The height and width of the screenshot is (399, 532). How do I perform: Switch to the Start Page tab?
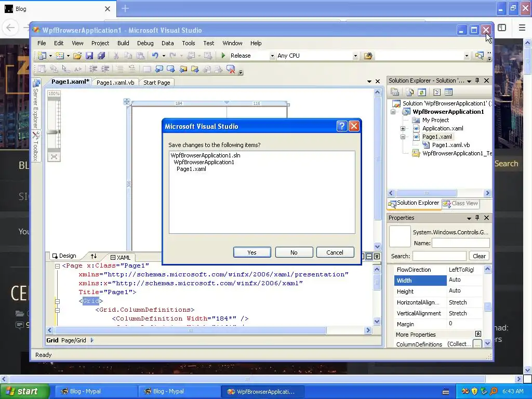tap(157, 83)
